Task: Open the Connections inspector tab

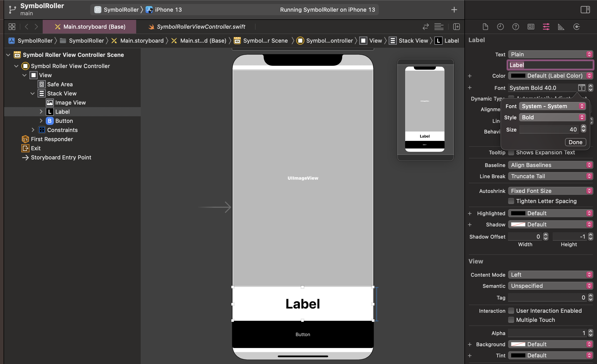Action: coord(576,27)
